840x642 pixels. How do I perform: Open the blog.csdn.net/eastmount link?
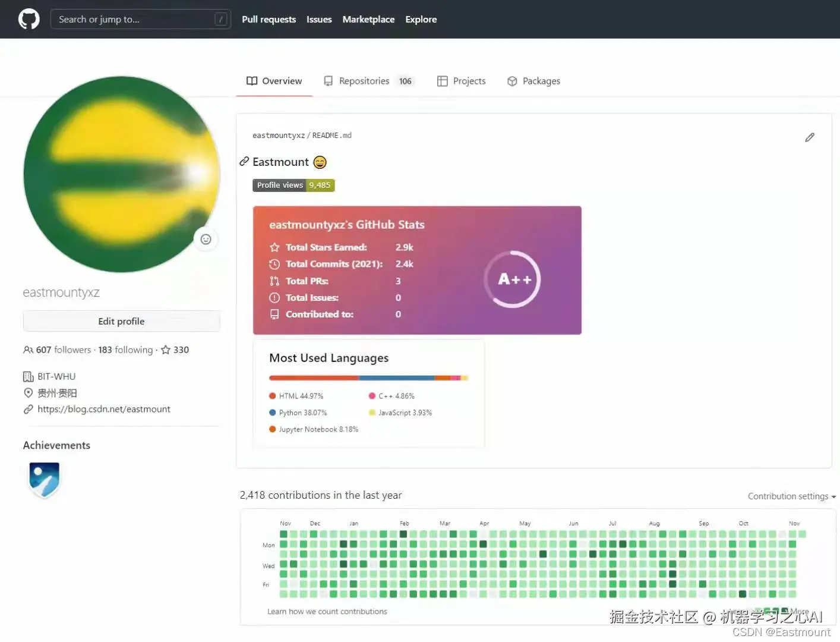coord(104,409)
